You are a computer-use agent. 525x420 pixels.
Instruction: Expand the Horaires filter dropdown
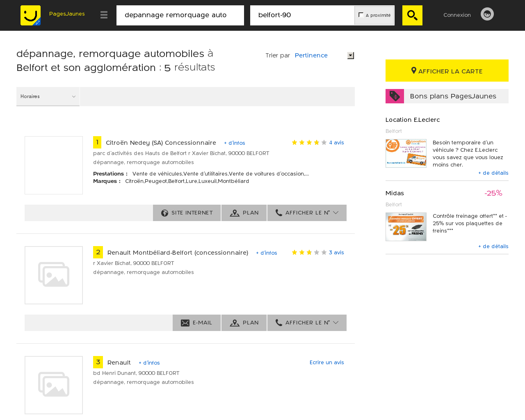48,96
